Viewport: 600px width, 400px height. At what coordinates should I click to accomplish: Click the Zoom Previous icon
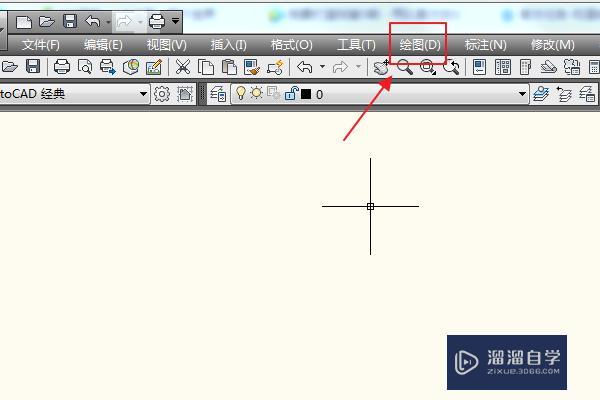point(451,67)
